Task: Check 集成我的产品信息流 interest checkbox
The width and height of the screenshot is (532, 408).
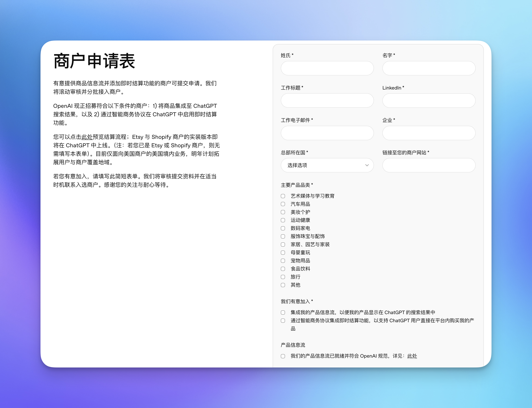Action: point(283,313)
